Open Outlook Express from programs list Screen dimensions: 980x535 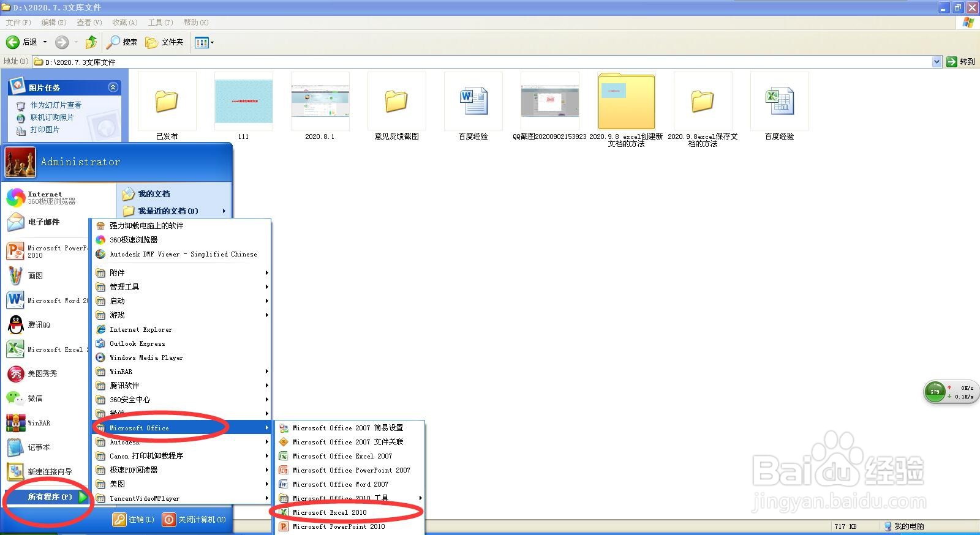pos(181,343)
